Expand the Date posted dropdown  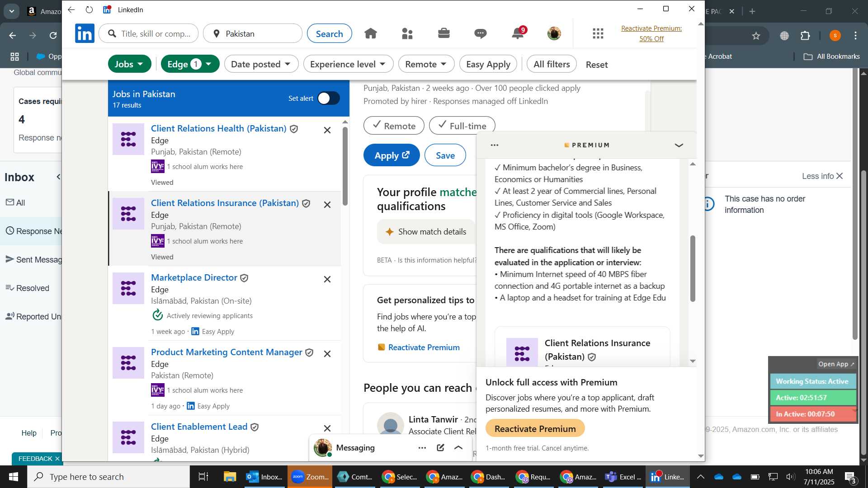point(261,64)
